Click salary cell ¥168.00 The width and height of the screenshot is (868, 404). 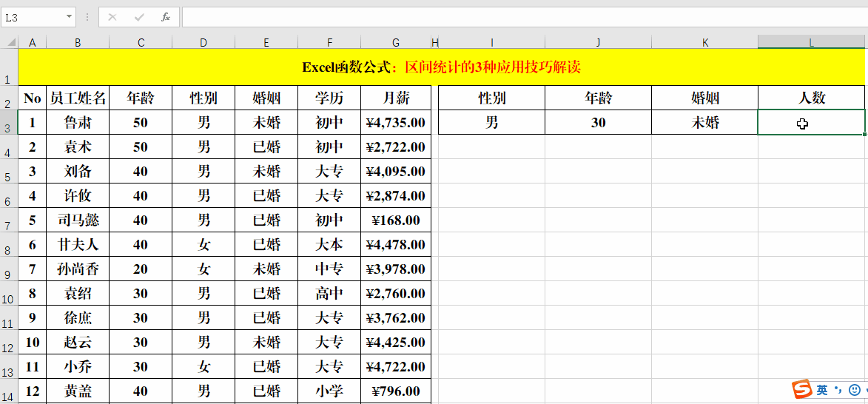click(x=396, y=220)
